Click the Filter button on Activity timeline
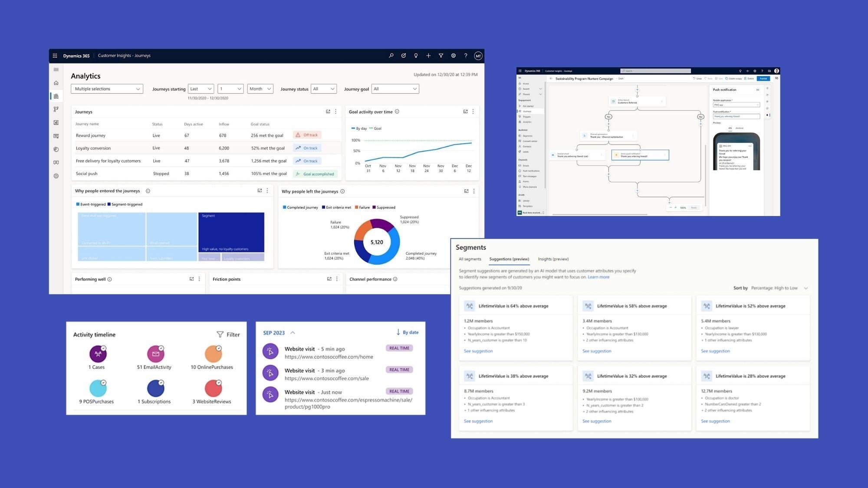 [x=228, y=334]
